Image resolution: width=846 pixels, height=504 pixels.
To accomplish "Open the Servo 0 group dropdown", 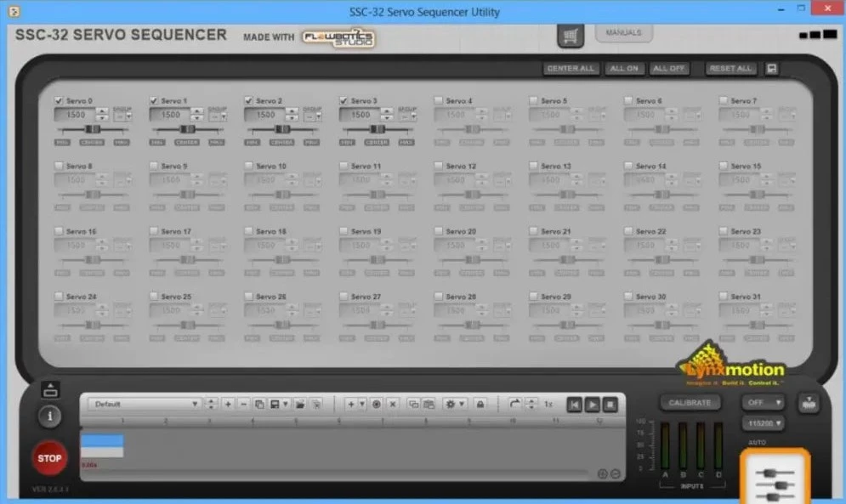I will (122, 116).
